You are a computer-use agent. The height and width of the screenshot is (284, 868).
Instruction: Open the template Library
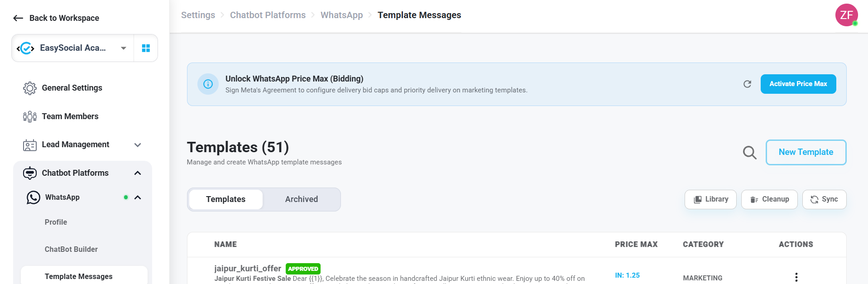coord(710,199)
